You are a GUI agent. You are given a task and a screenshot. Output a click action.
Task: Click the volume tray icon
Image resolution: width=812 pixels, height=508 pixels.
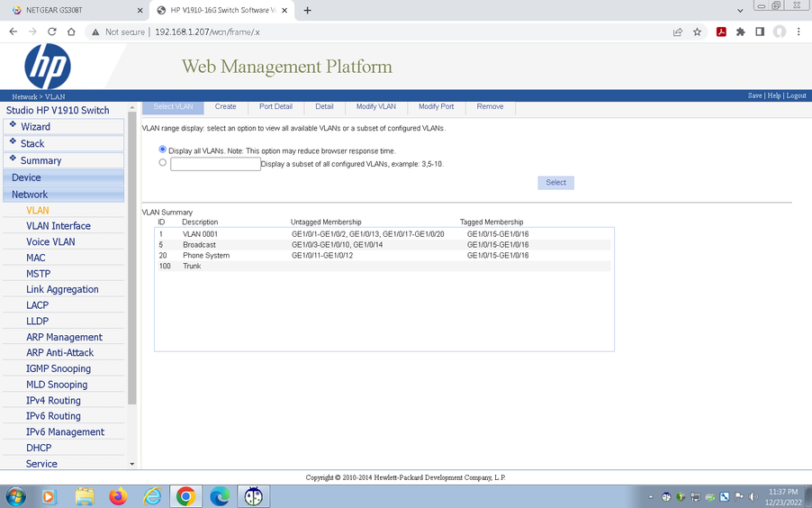pos(753,497)
